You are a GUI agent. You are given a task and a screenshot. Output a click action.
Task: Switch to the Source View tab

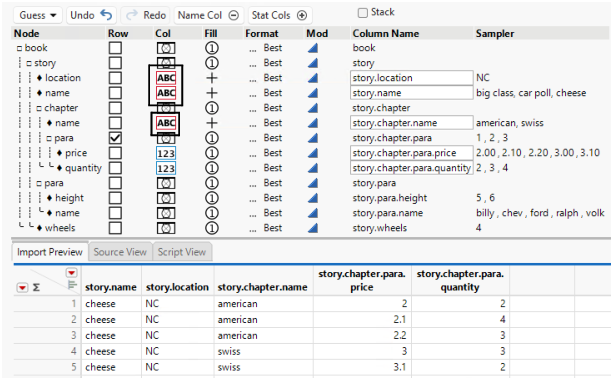(120, 252)
